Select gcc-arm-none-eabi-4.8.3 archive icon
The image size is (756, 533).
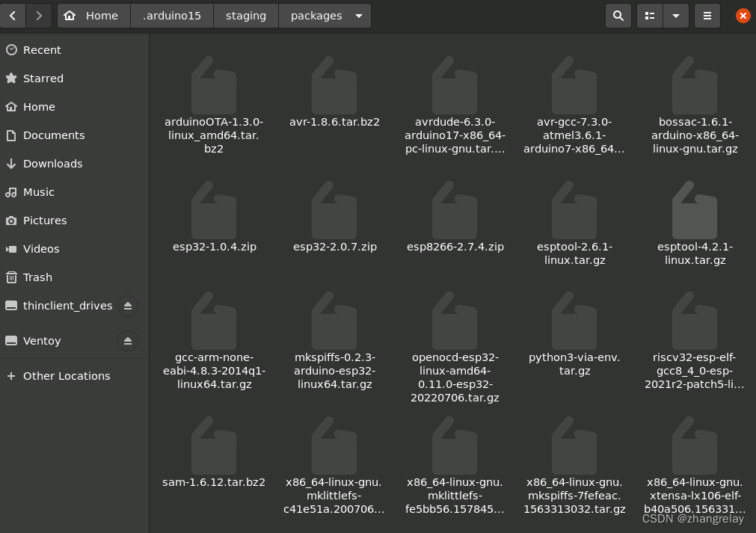214,321
